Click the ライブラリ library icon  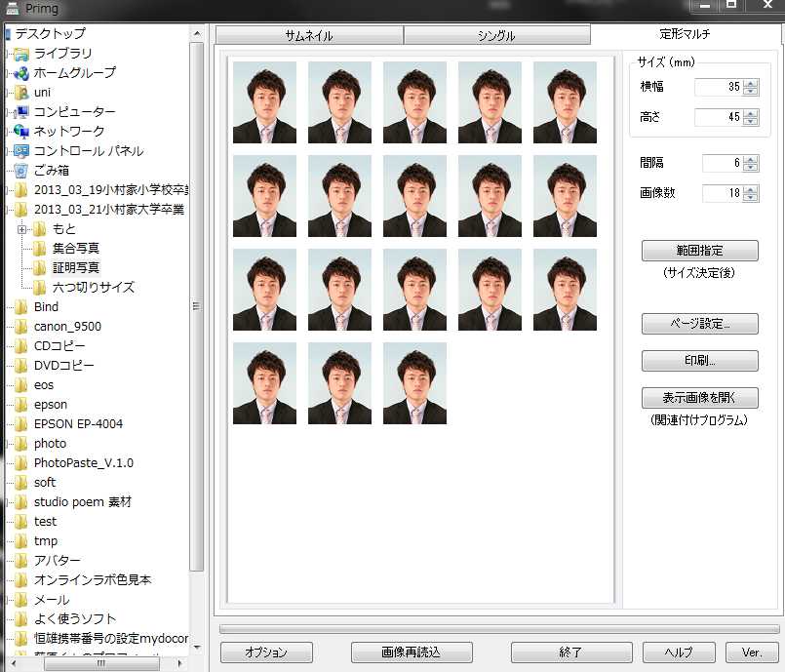point(21,54)
